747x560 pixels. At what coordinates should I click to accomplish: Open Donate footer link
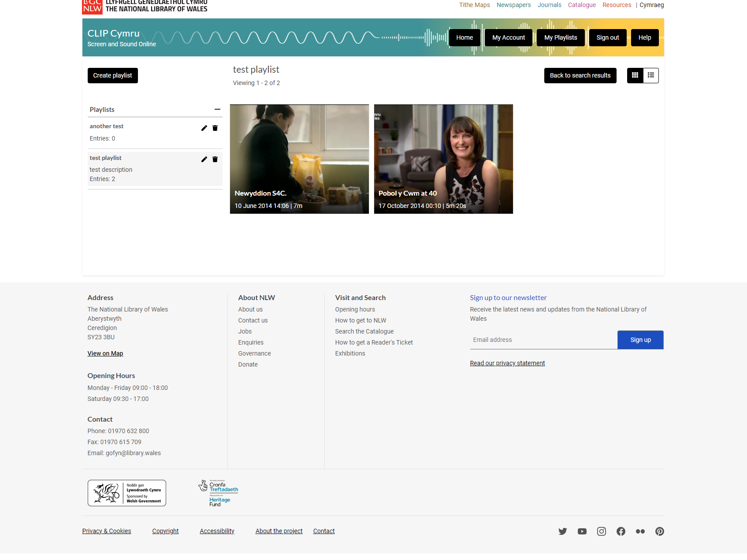coord(248,364)
